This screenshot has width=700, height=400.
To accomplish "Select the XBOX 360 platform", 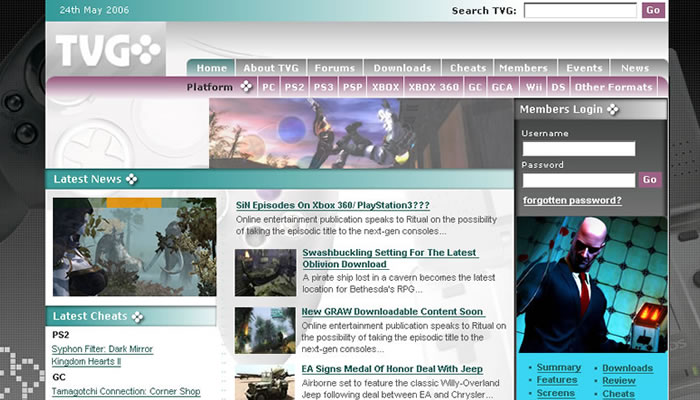I will coord(434,87).
